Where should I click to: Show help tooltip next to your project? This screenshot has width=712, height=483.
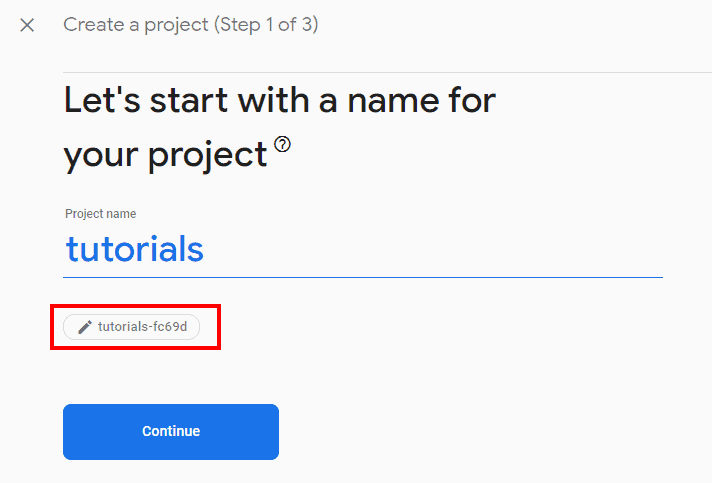282,144
